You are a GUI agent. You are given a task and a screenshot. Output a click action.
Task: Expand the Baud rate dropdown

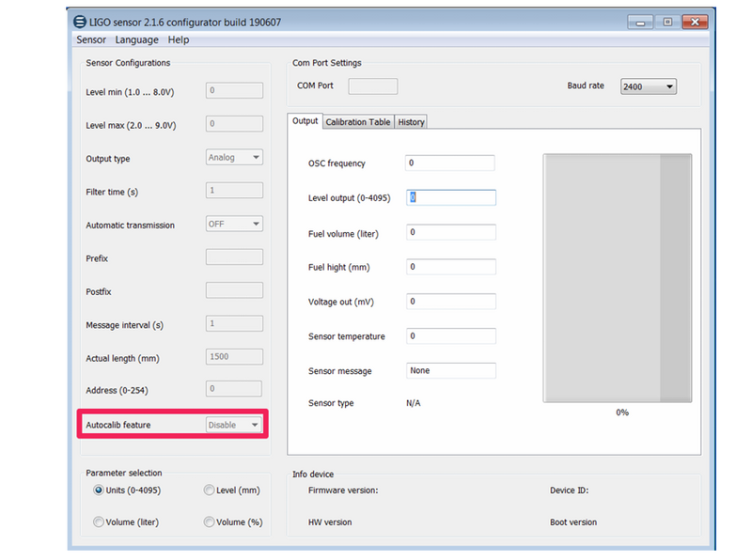click(649, 86)
